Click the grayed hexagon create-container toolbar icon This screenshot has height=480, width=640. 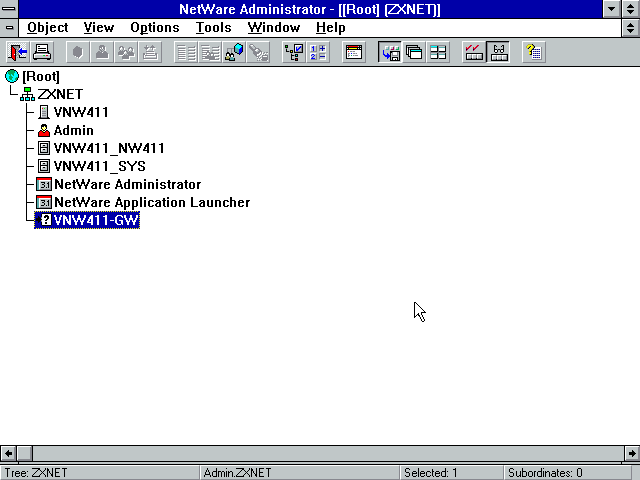coord(78,52)
